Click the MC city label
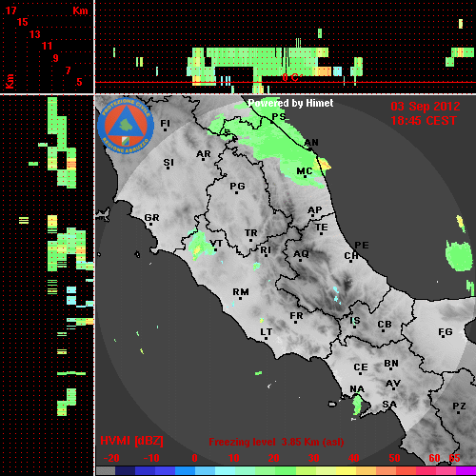 (305, 171)
